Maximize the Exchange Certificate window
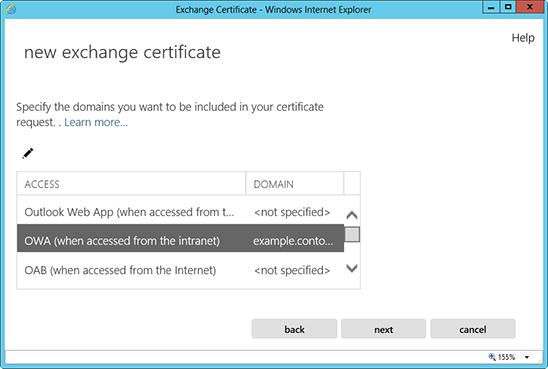Image resolution: width=548 pixels, height=369 pixels. (x=508, y=7)
